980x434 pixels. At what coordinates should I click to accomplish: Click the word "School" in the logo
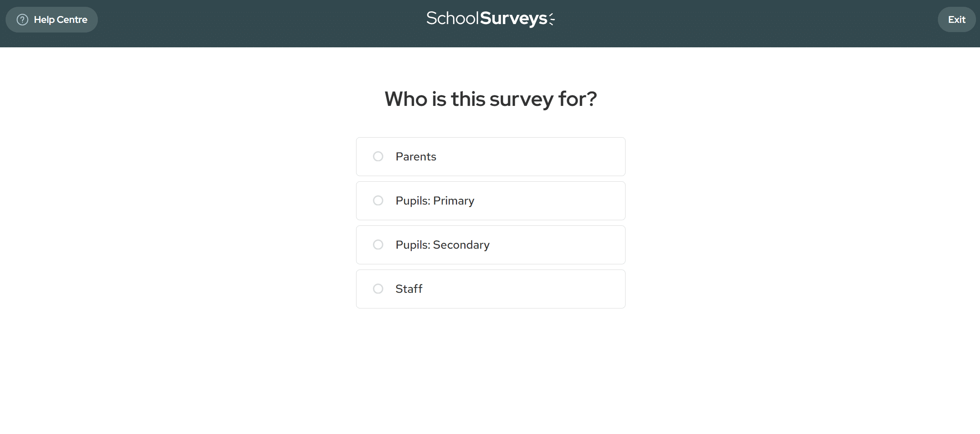[x=452, y=18]
